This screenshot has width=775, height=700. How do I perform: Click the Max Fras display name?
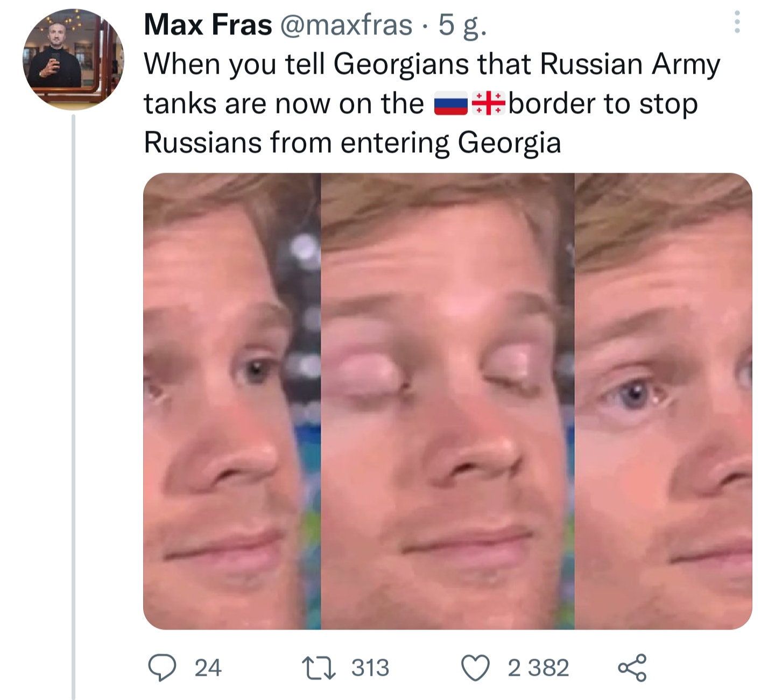pos(208,25)
